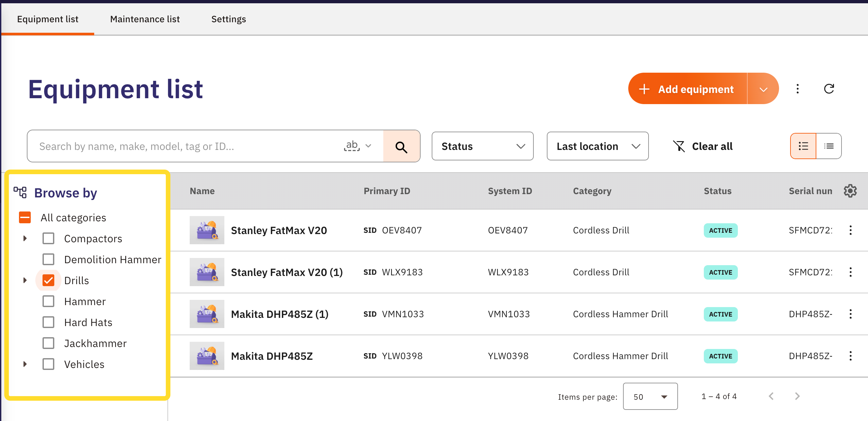Open the Last location filter dropdown
The width and height of the screenshot is (868, 421).
point(598,146)
